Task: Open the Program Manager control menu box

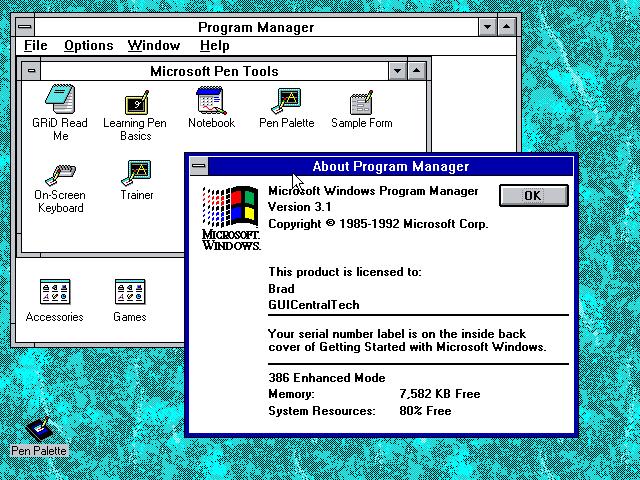Action: click(25, 27)
